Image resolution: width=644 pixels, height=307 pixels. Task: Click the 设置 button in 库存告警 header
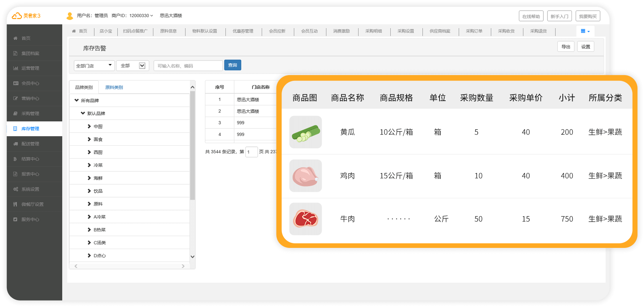585,47
